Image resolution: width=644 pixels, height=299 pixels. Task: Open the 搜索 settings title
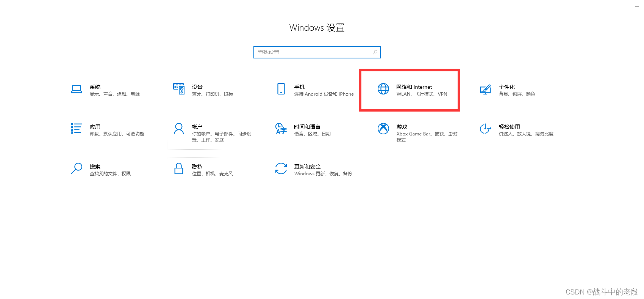point(95,167)
